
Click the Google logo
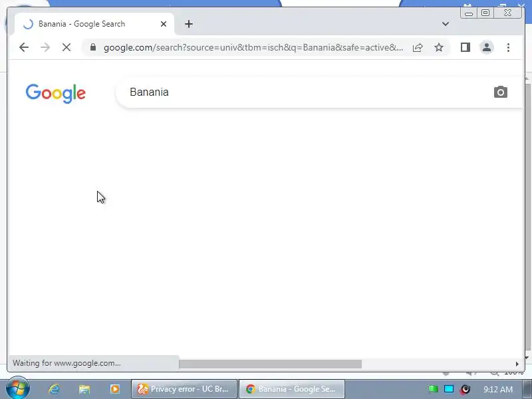pos(56,93)
